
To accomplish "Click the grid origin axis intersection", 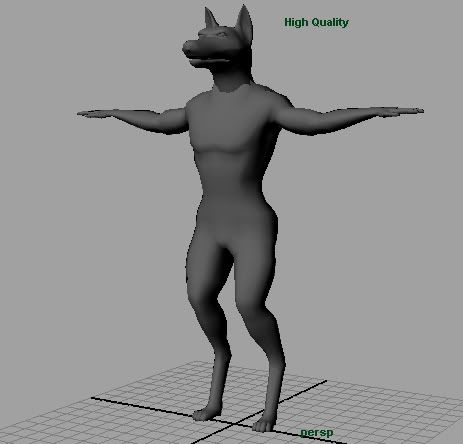I will tap(237, 423).
